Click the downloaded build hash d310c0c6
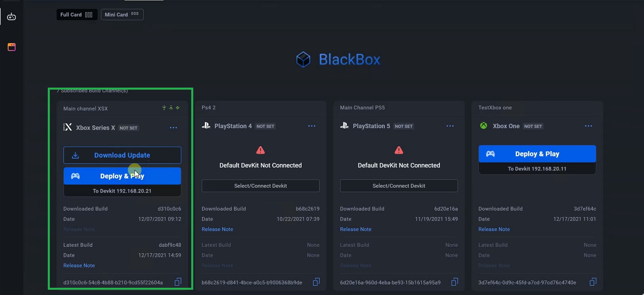The image size is (644, 295). tap(170, 209)
